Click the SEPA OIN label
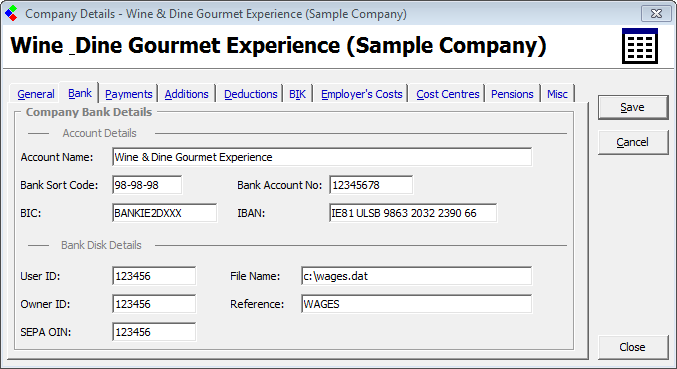677x369 pixels. (46, 332)
